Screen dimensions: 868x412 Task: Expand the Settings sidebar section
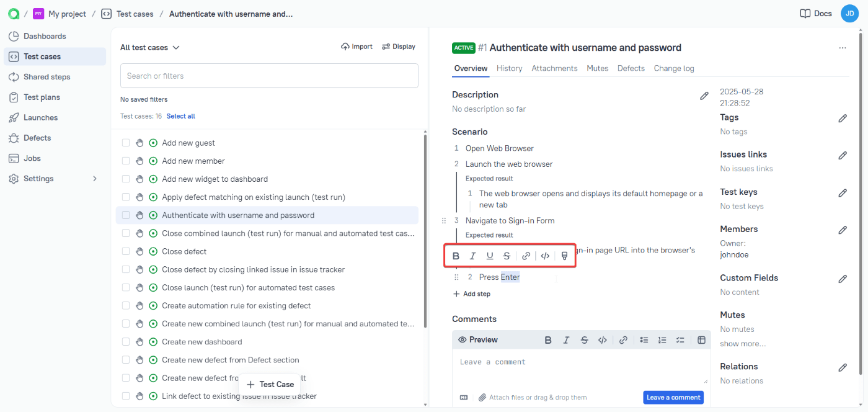53,178
